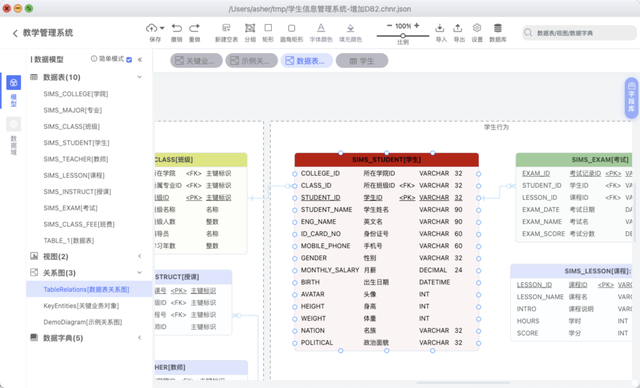Click the 学生行为 group label
640x388 pixels.
[496, 127]
